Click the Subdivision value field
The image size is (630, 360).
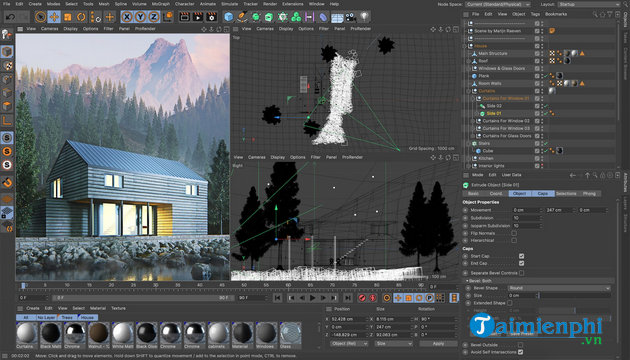[x=527, y=218]
